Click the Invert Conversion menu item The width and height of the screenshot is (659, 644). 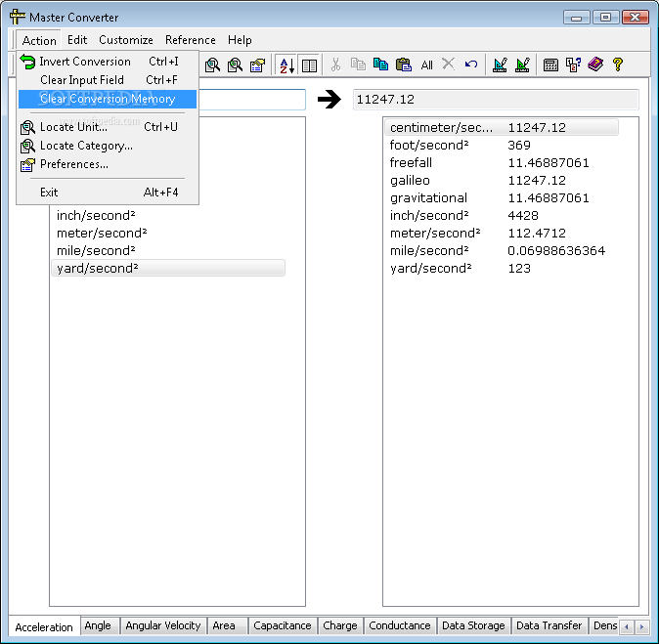pyautogui.click(x=108, y=62)
